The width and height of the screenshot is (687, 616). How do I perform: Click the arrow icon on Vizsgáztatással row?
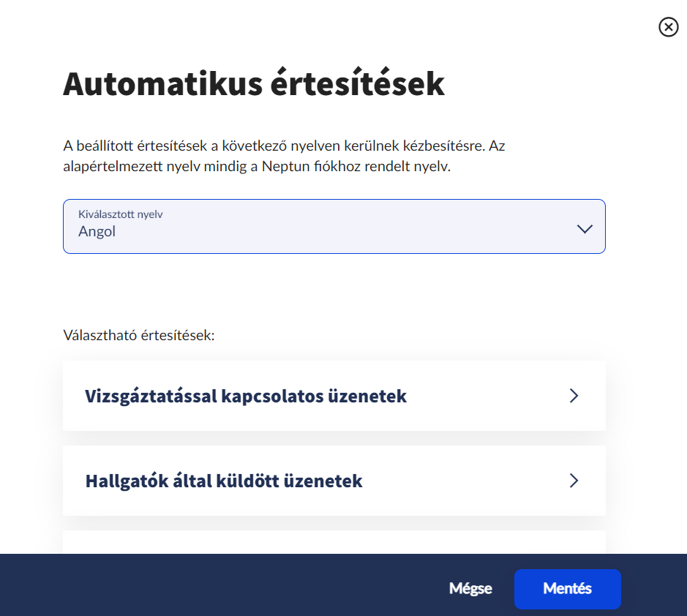[574, 396]
